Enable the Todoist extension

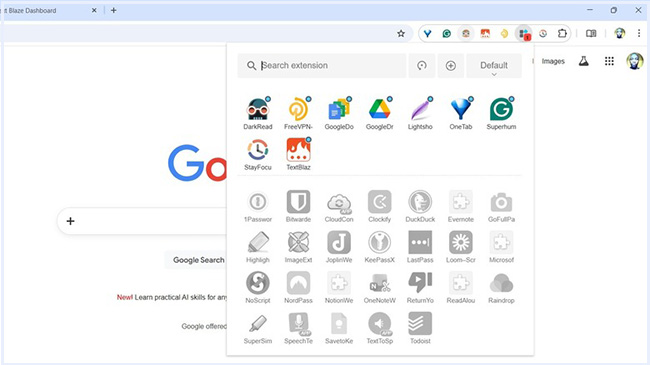click(420, 324)
